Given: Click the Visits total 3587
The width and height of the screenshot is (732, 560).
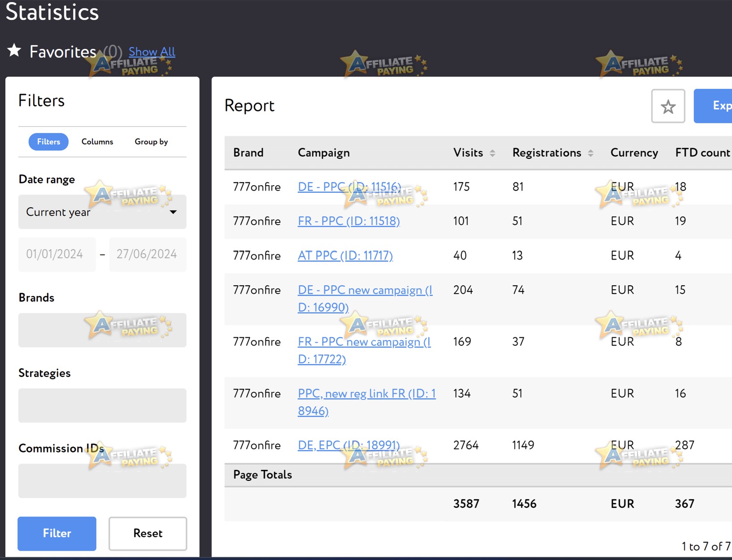Looking at the screenshot, I should (466, 504).
